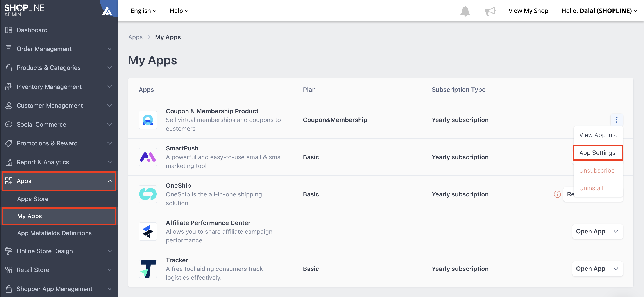Image resolution: width=644 pixels, height=297 pixels.
Task: Click the Retail Store shop icon
Action: click(x=9, y=270)
